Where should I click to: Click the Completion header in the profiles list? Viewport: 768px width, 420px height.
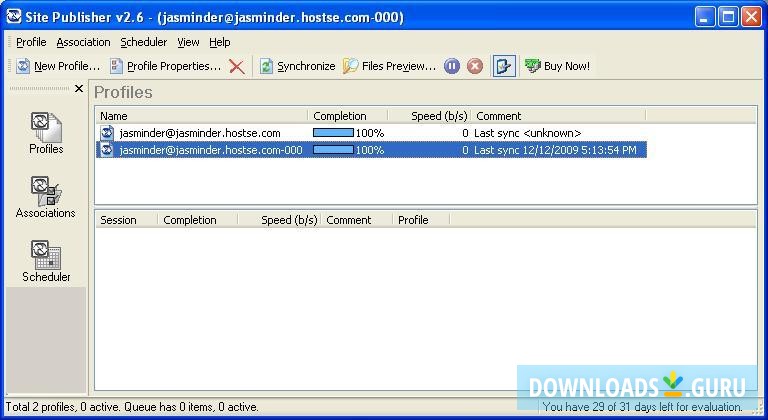348,116
